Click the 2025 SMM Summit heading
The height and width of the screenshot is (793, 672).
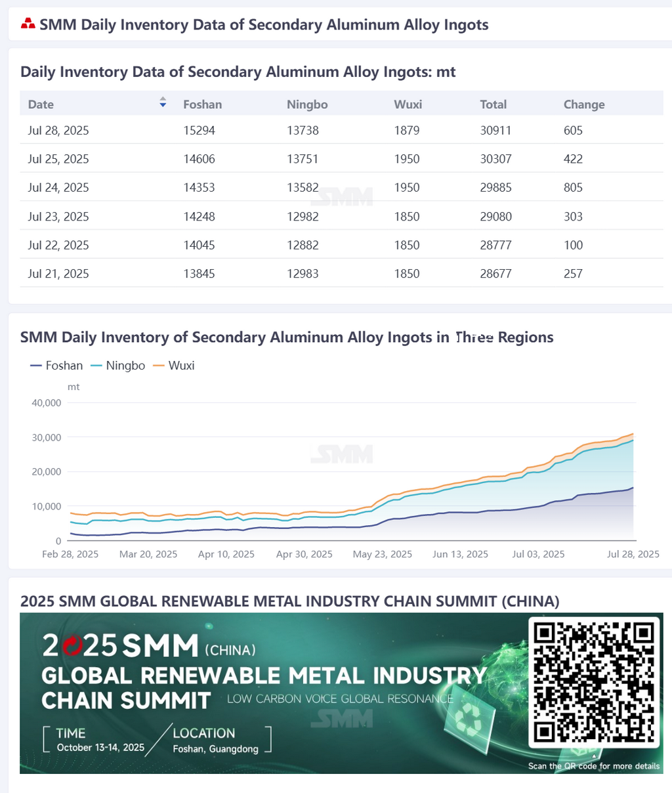290,601
